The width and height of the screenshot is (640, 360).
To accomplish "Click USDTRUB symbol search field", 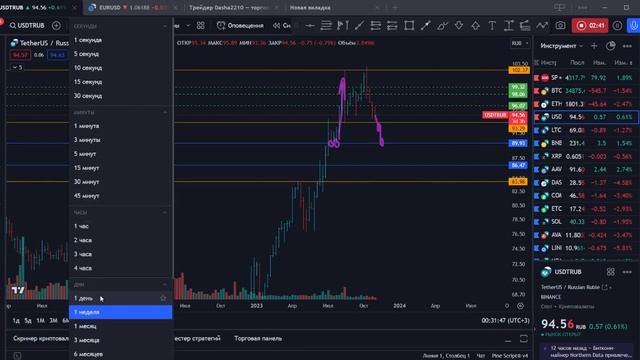I will click(x=27, y=25).
